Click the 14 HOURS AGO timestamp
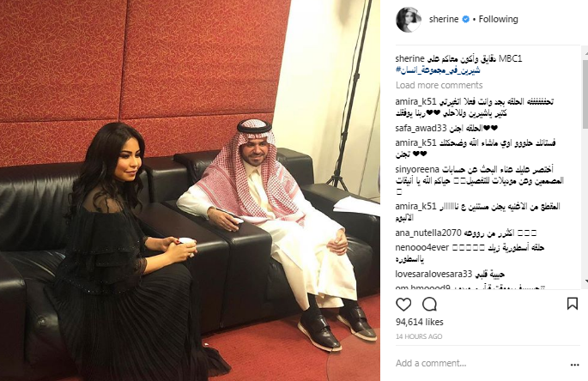The width and height of the screenshot is (588, 381). point(419,336)
